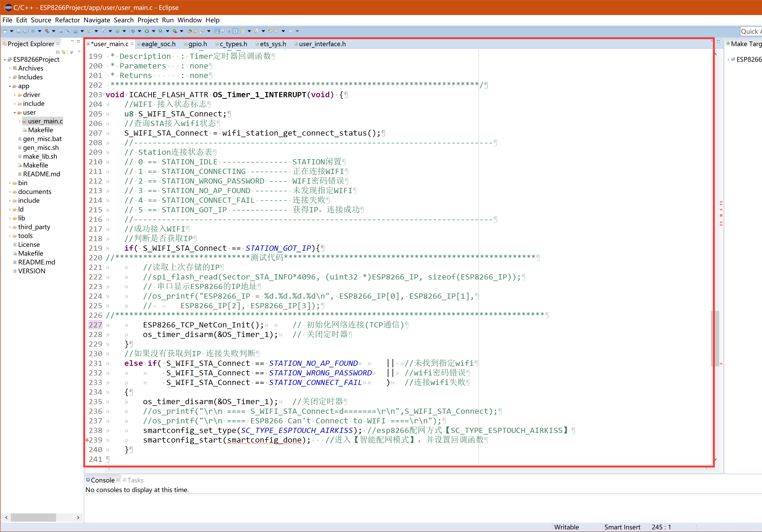
Task: Click the Quick Access search field
Action: 751,32
